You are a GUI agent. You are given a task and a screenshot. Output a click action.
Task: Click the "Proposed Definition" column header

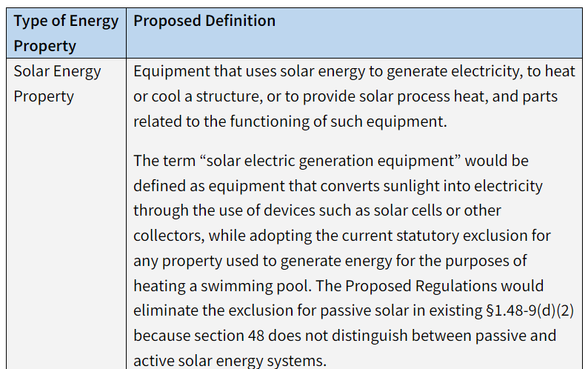point(204,21)
